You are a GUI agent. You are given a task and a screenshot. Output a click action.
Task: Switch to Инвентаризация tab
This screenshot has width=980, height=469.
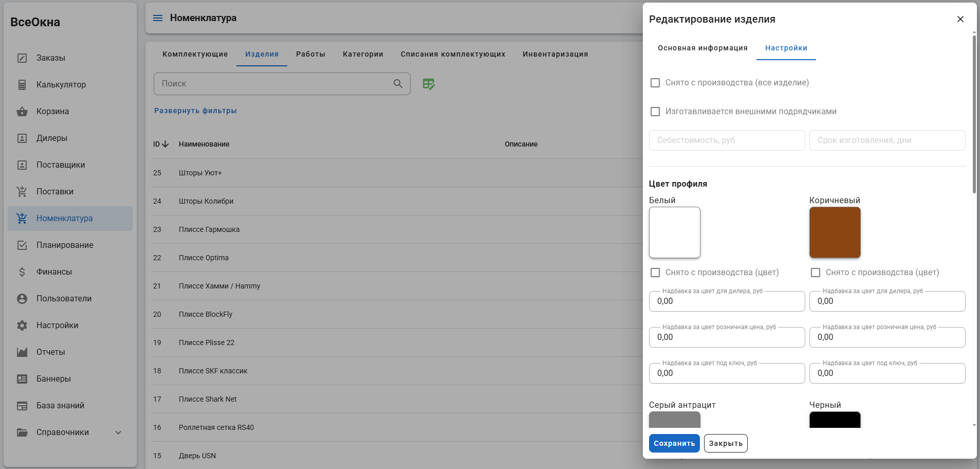pos(556,54)
